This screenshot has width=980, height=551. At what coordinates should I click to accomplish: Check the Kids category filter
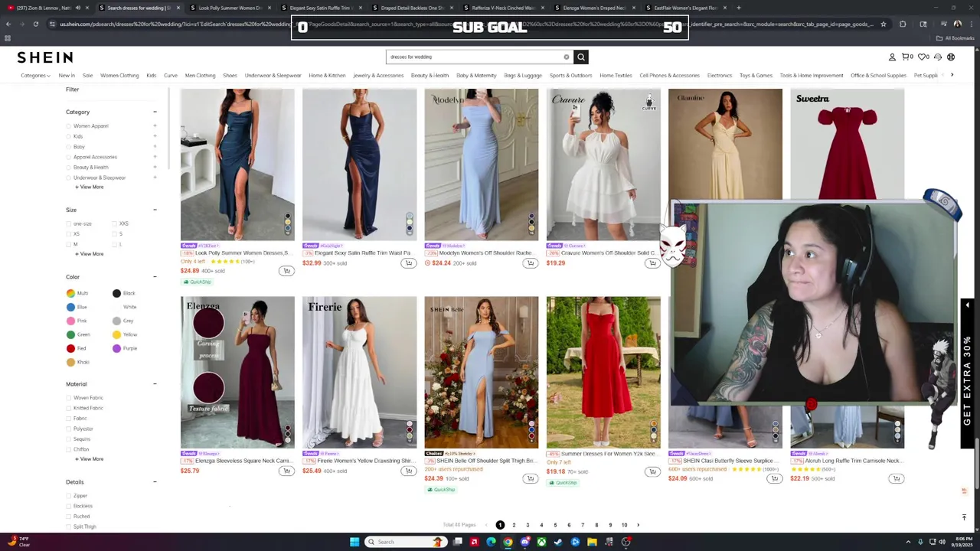(x=69, y=136)
